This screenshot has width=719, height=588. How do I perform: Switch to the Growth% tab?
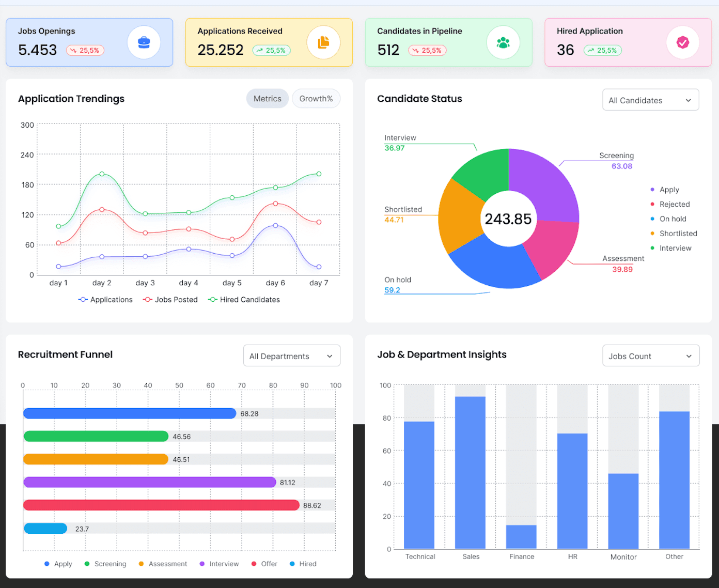click(316, 98)
